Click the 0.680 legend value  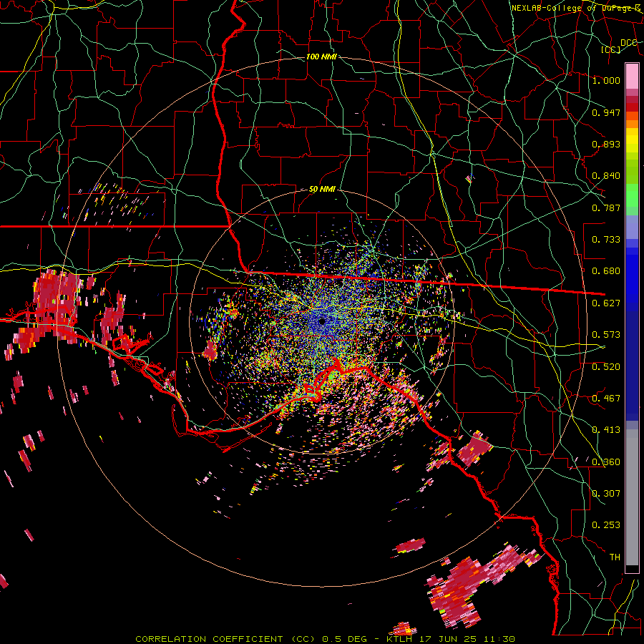pos(606,271)
